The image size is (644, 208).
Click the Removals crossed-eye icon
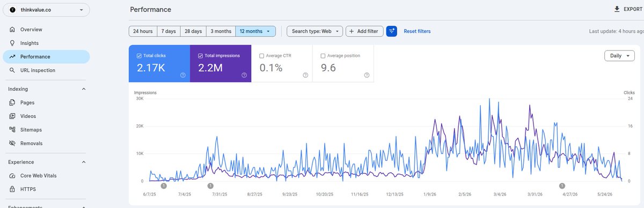click(12, 143)
